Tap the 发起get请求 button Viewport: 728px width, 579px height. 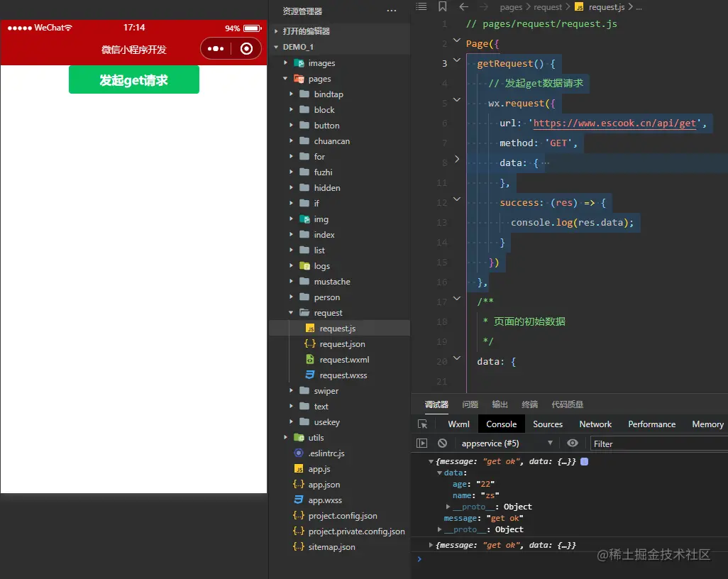(133, 80)
